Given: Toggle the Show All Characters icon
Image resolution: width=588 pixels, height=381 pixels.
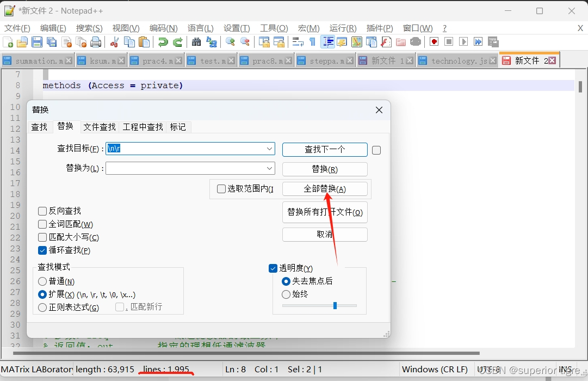Looking at the screenshot, I should coord(312,42).
